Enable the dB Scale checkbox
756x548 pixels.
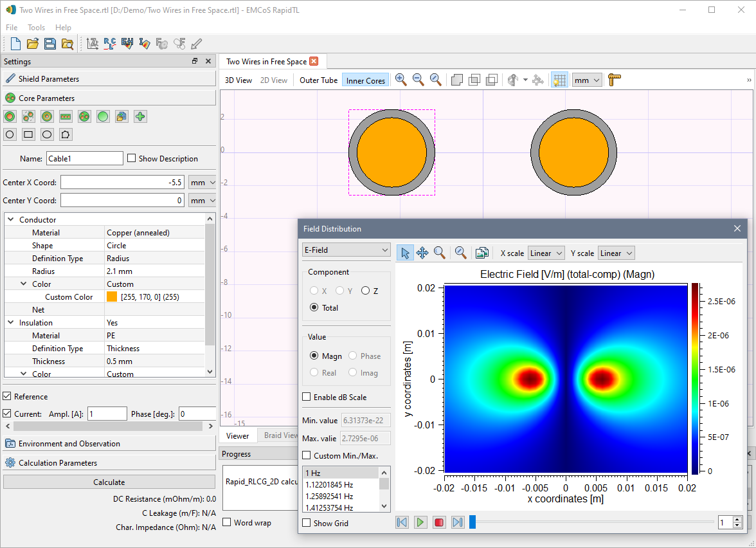(307, 397)
